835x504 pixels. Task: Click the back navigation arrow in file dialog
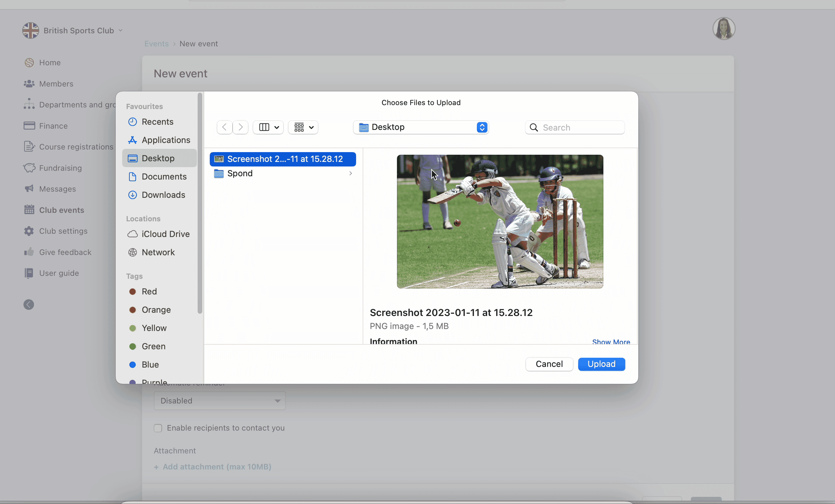pyautogui.click(x=224, y=127)
